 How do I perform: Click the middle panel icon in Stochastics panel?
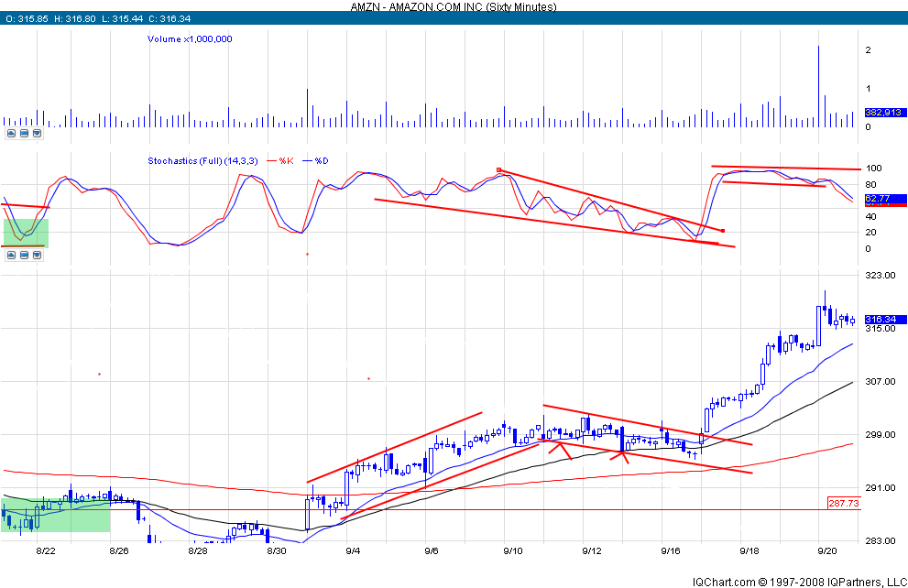point(24,256)
